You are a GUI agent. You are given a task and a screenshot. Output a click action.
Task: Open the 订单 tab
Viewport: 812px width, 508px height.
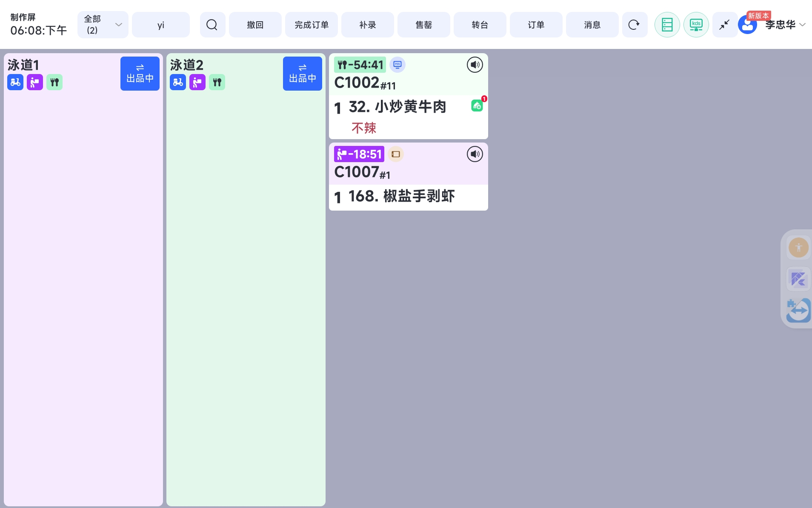(536, 25)
